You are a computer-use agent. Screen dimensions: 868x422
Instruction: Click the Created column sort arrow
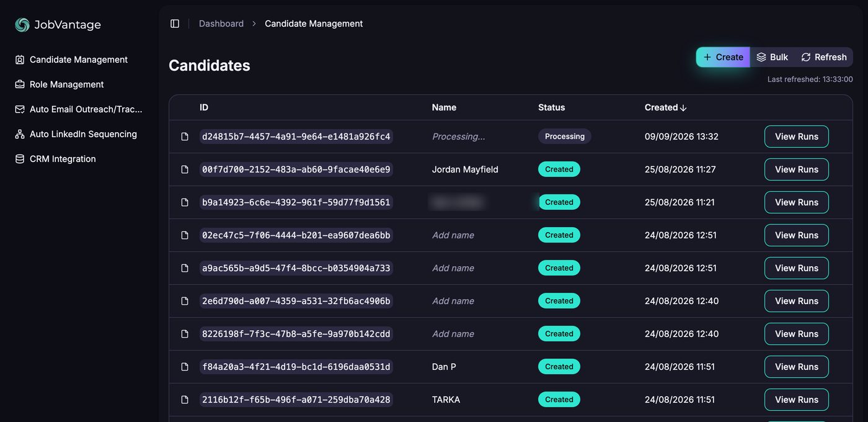click(683, 108)
